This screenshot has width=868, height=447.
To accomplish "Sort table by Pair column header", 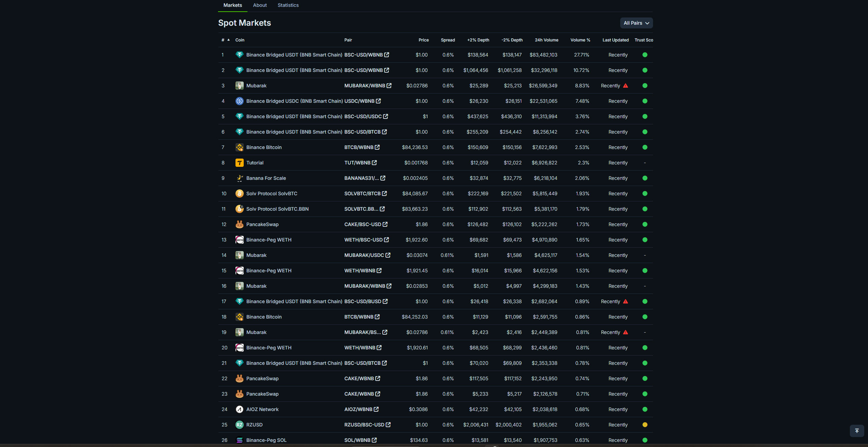I will [348, 40].
